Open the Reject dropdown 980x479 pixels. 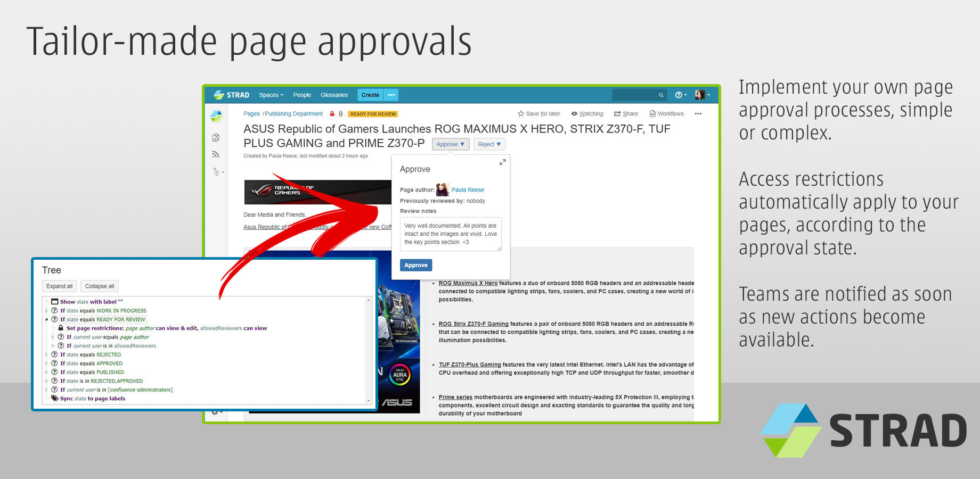(489, 144)
